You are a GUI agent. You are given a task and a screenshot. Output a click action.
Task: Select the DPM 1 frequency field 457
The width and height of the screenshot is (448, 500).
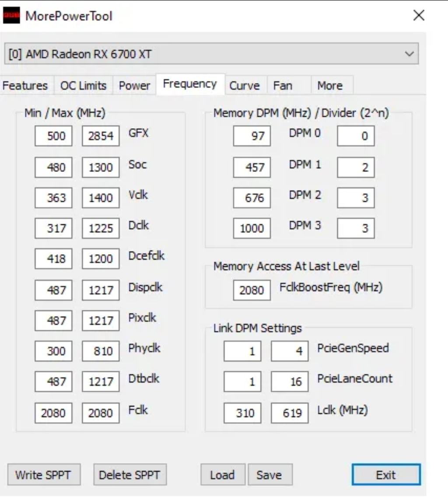point(252,167)
